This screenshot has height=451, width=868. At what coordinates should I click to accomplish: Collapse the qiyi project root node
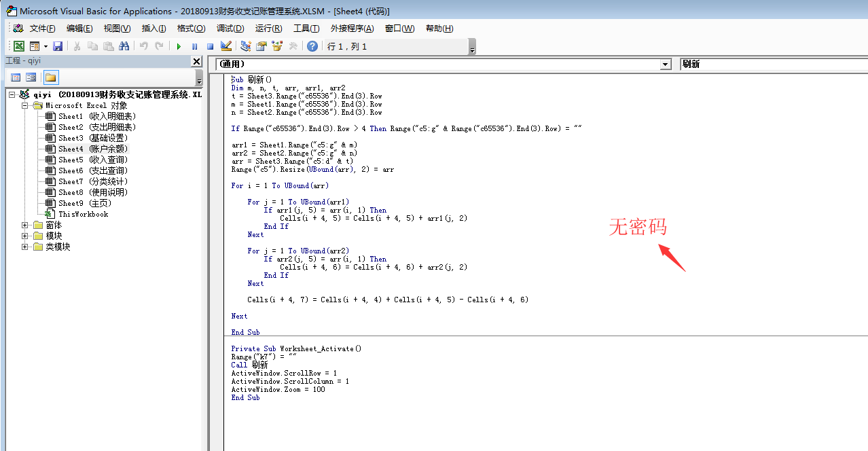(x=12, y=94)
